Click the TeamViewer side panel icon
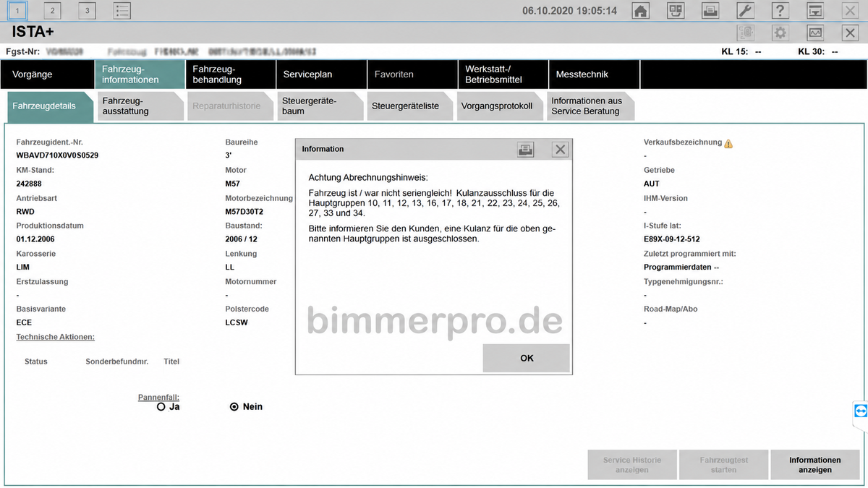This screenshot has width=868, height=488. [860, 411]
